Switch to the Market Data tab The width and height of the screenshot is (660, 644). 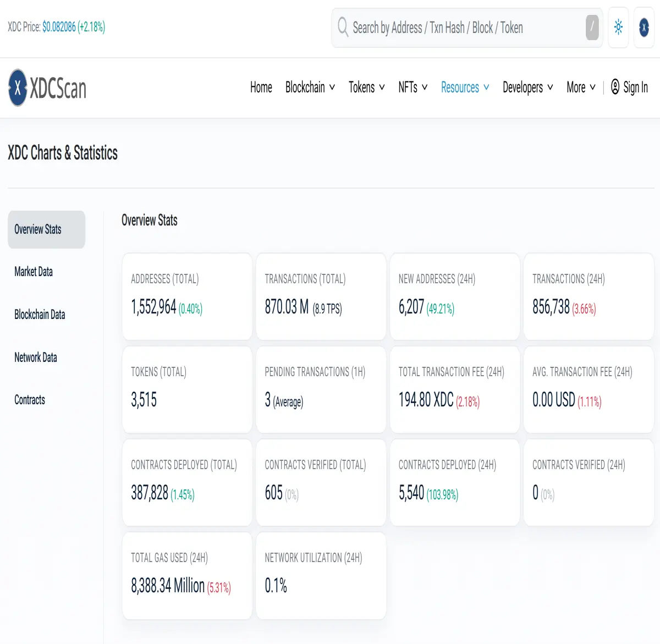34,272
